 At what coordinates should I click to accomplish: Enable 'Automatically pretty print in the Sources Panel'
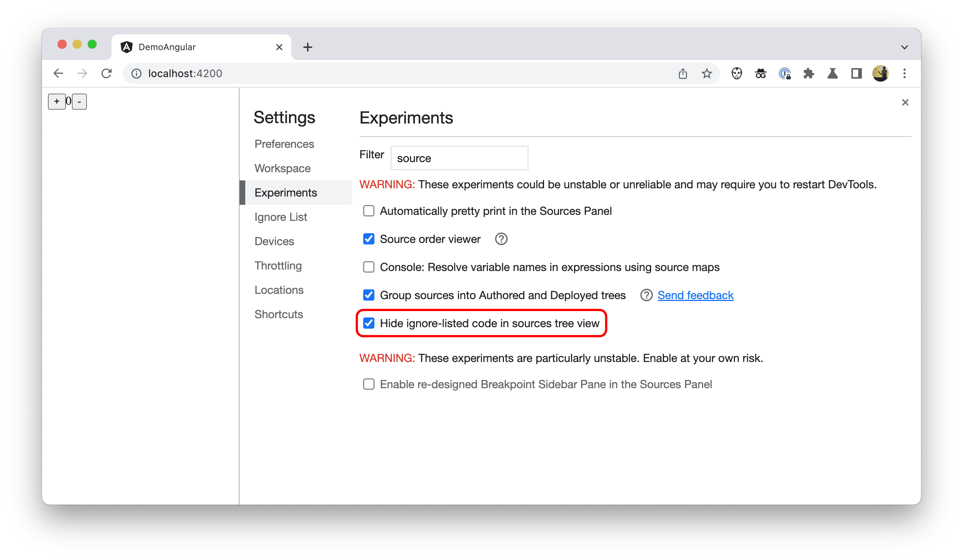click(x=368, y=211)
